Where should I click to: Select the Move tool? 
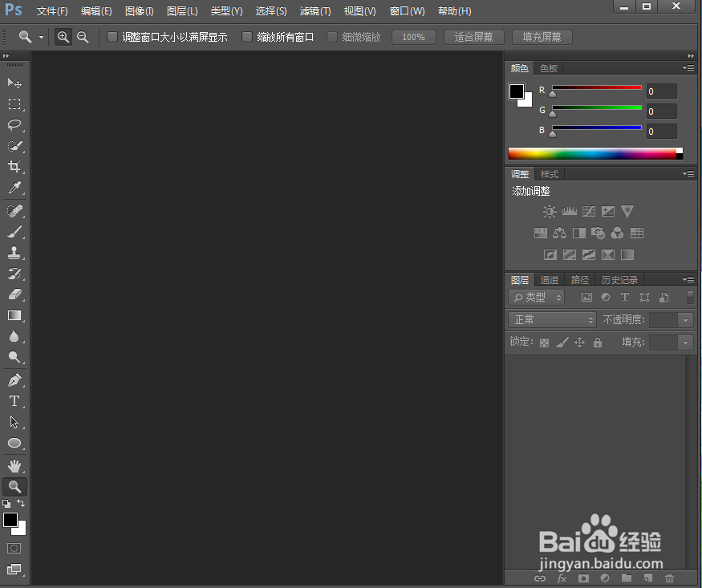pos(14,83)
